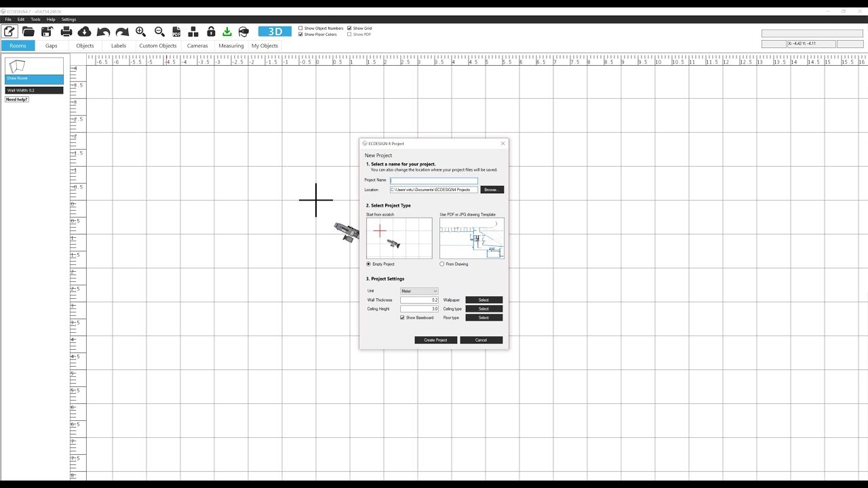
Task: Click the Wall Thickness value field
Action: point(419,300)
